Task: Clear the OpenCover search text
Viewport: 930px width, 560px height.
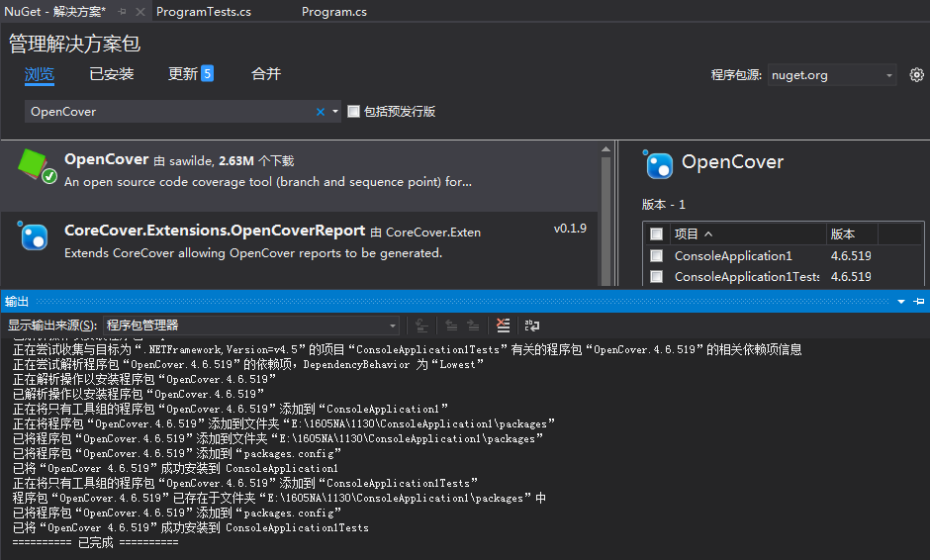Action: coord(321,112)
